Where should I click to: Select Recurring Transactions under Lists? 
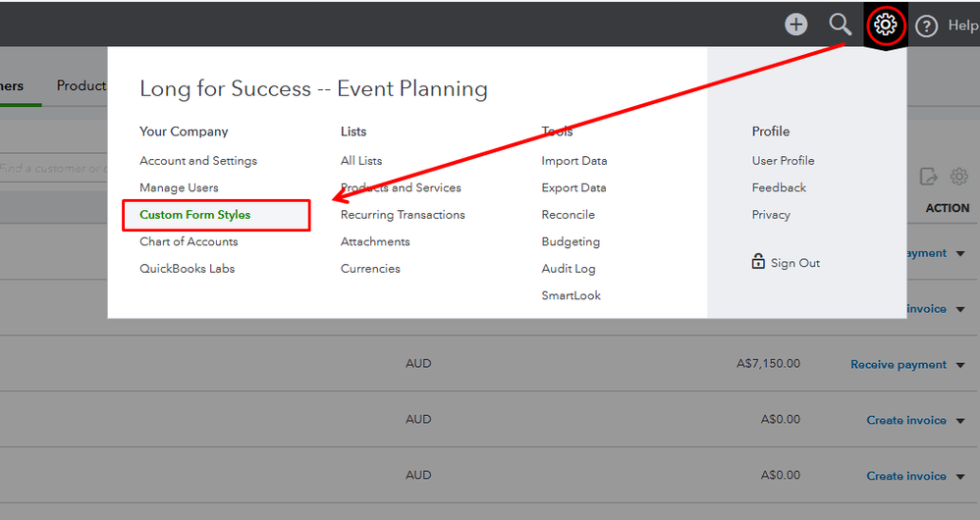[403, 215]
